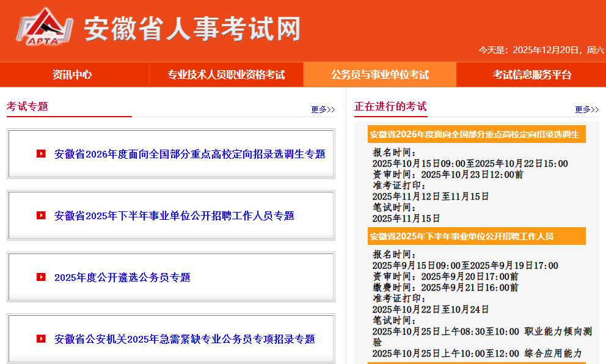
Task: Click the red marker icon before the 2026选调生专题 entry
Action: point(42,154)
